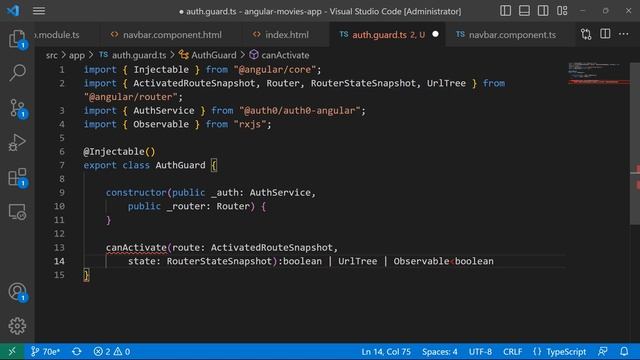The image size is (640, 360).
Task: Open the Search view icon
Action: pyautogui.click(x=17, y=73)
